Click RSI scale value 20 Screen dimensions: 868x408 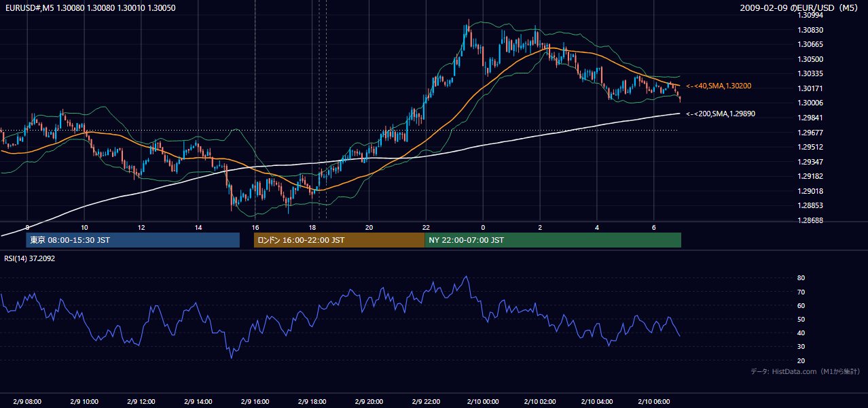(x=801, y=360)
